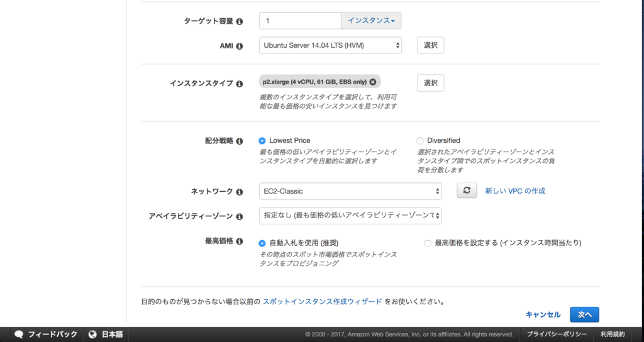The image size is (644, 342).
Task: Click the 最高価格 label text
Action: pyautogui.click(x=219, y=241)
